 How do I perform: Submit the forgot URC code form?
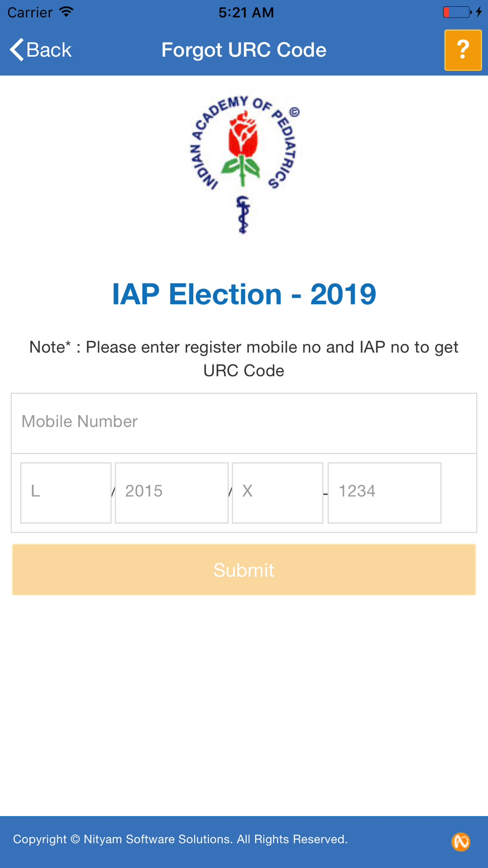point(244,570)
